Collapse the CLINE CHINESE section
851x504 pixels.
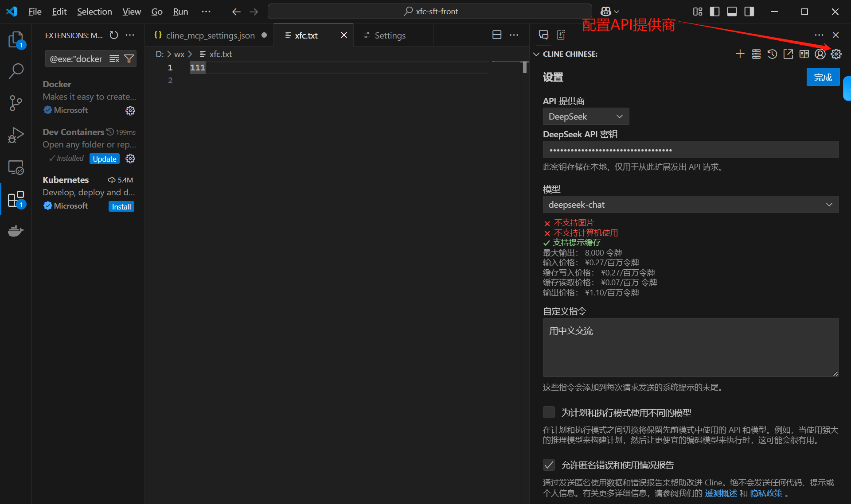pyautogui.click(x=536, y=54)
